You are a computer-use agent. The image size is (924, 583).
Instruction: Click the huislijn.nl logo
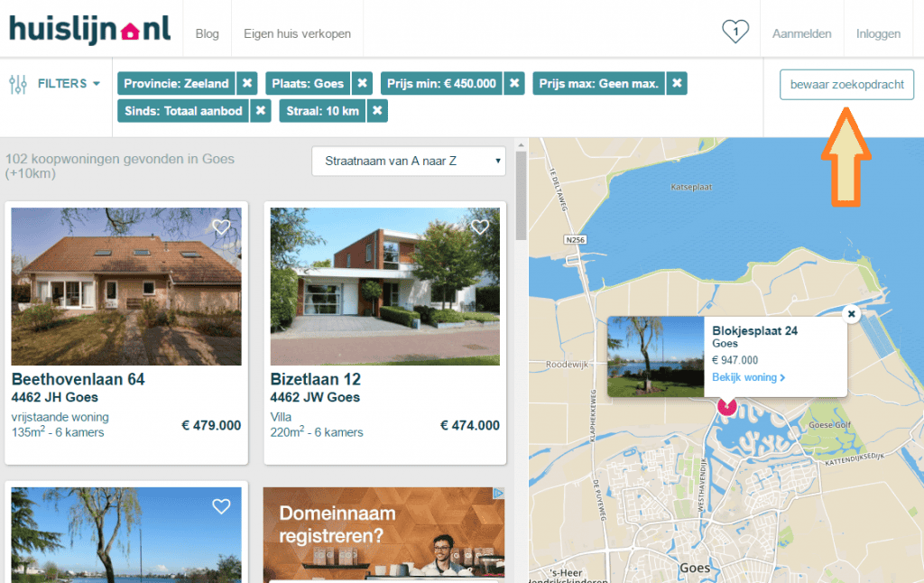pyautogui.click(x=89, y=30)
